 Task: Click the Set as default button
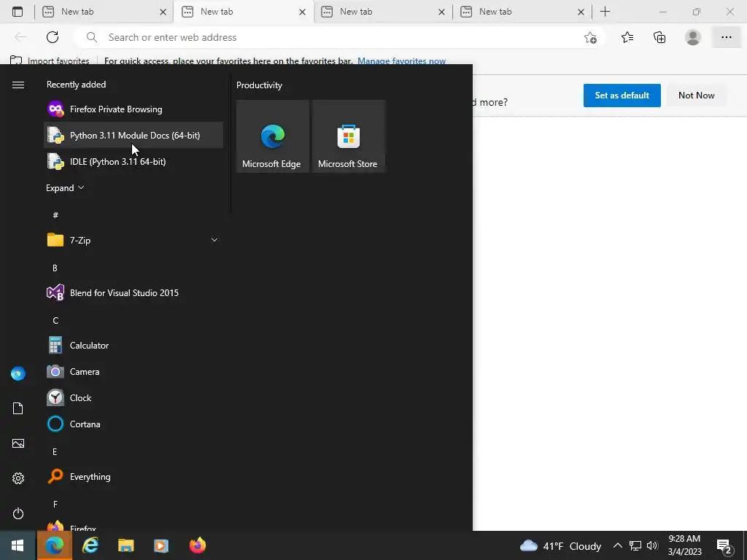click(x=622, y=96)
